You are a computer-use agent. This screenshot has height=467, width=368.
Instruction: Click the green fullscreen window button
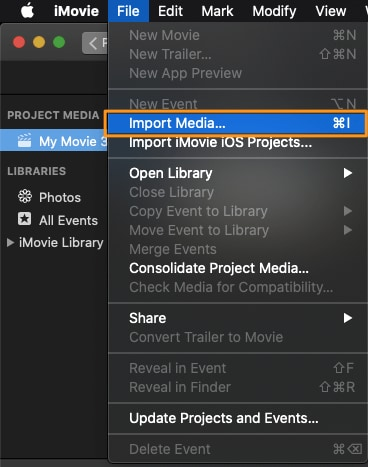click(x=59, y=42)
